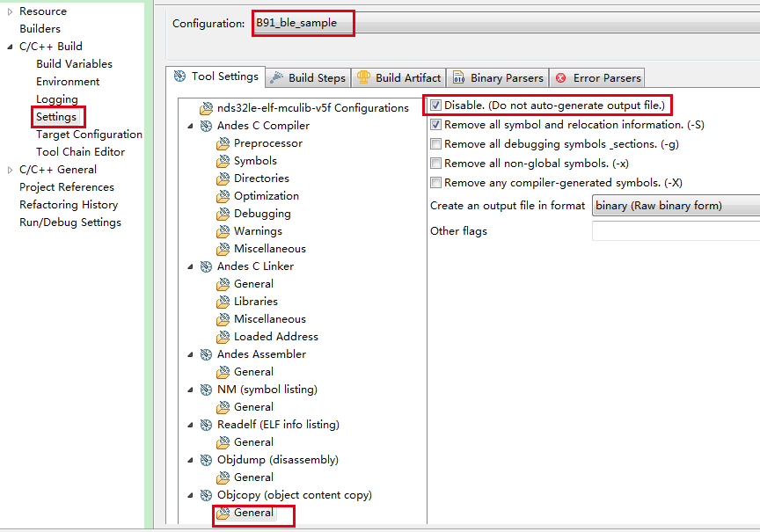Viewport: 760px width, 532px height.
Task: Click the General folder icon under Andes C Linker
Action: point(223,284)
